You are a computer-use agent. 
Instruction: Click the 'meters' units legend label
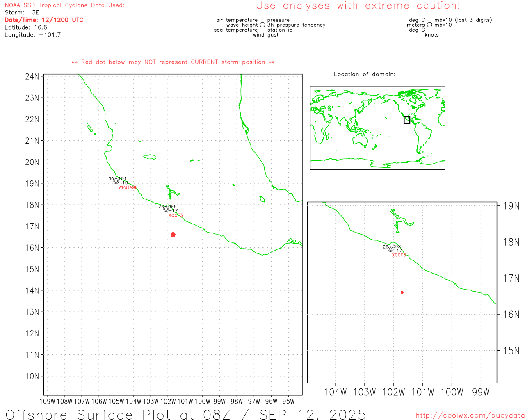coord(416,25)
